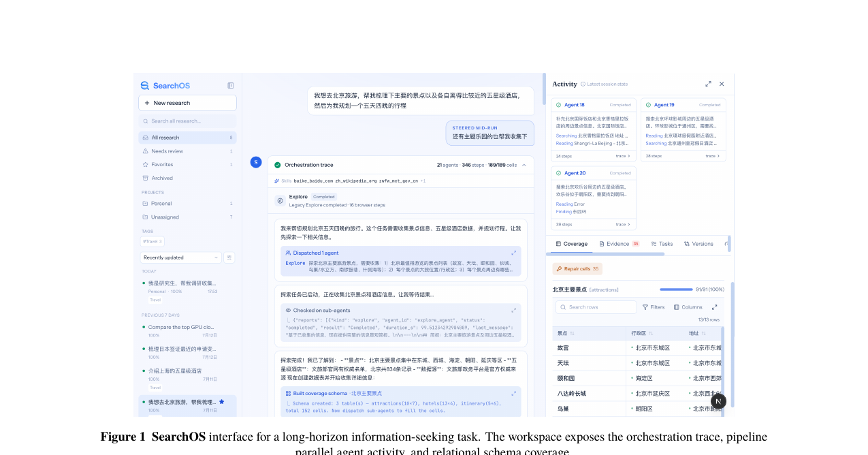Click the horizontal scrollbar under the tabs
The image size is (868, 455).
(605, 254)
